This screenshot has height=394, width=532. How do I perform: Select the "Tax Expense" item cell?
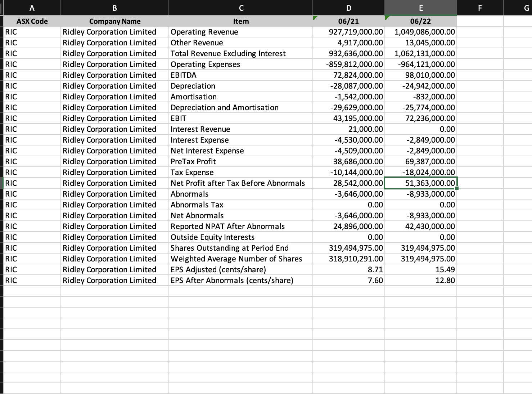(x=241, y=173)
